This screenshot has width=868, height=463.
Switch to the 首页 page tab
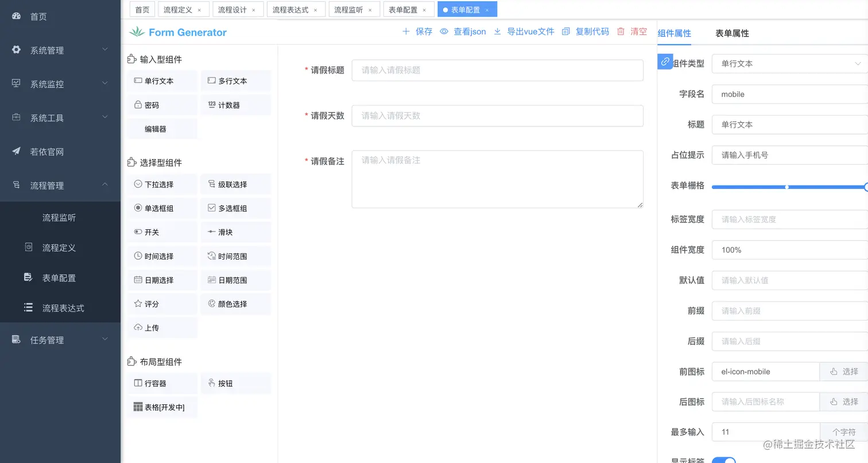click(142, 10)
